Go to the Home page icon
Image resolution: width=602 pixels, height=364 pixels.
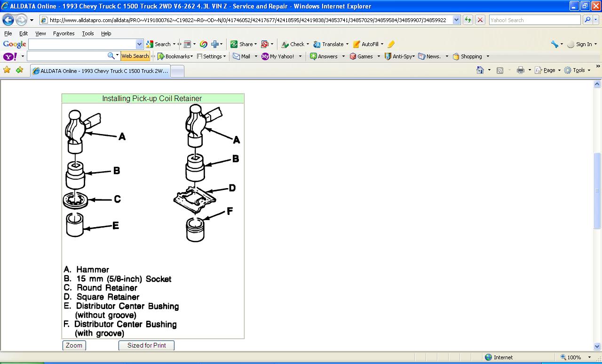pos(480,70)
